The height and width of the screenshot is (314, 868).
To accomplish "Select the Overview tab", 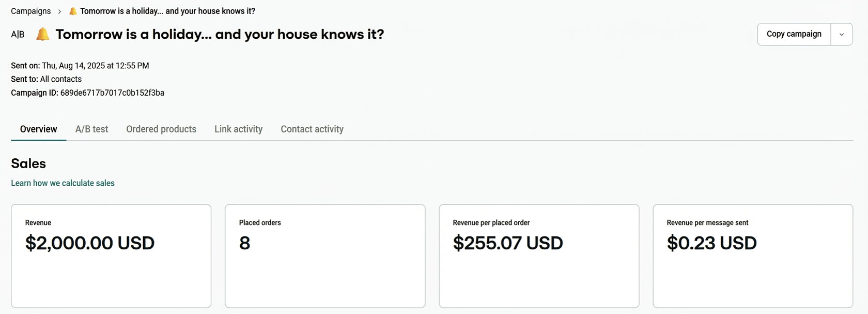I will 38,129.
